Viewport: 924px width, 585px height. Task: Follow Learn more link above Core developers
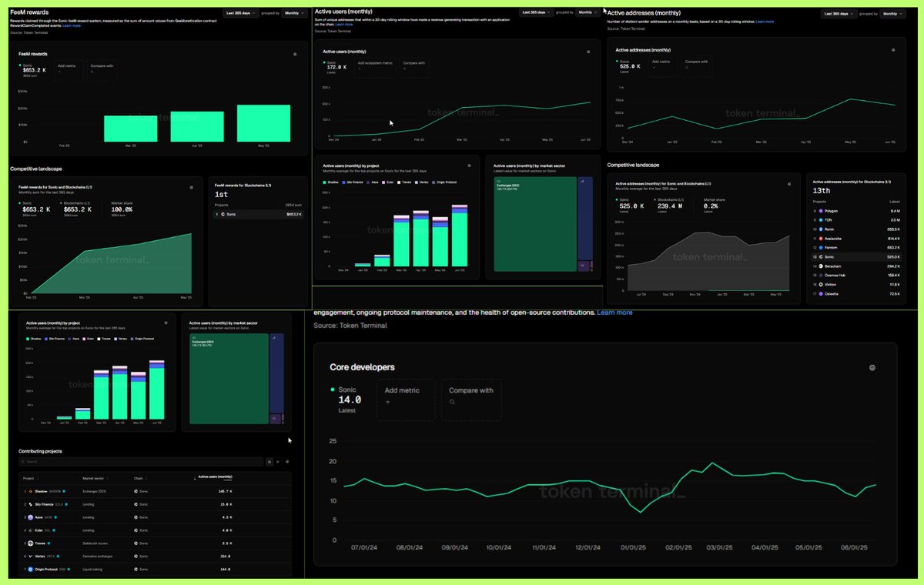pyautogui.click(x=614, y=313)
